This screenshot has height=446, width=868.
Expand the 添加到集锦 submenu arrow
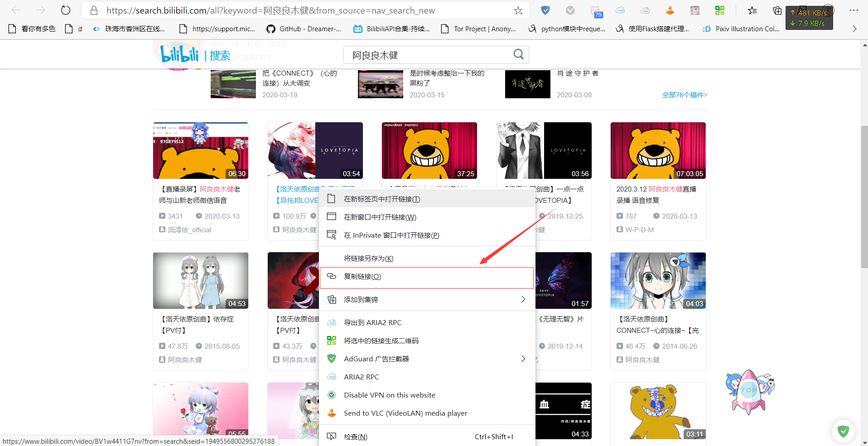click(x=523, y=299)
